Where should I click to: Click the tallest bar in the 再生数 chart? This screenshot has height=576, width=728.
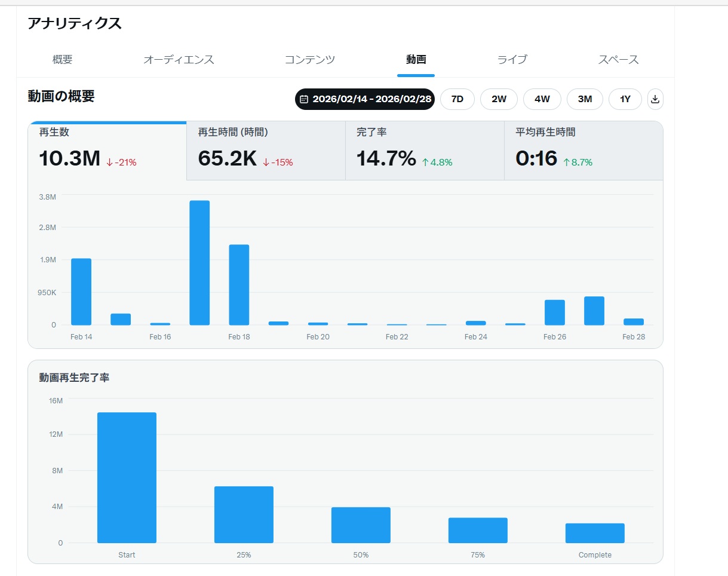pyautogui.click(x=199, y=263)
